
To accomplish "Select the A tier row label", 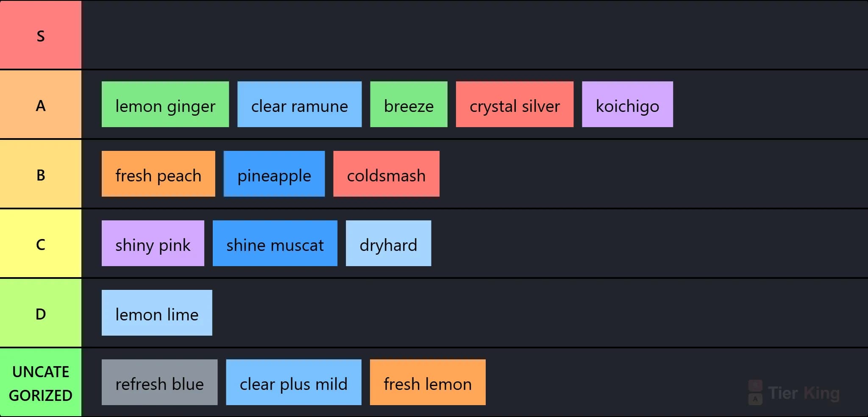I will pyautogui.click(x=41, y=104).
